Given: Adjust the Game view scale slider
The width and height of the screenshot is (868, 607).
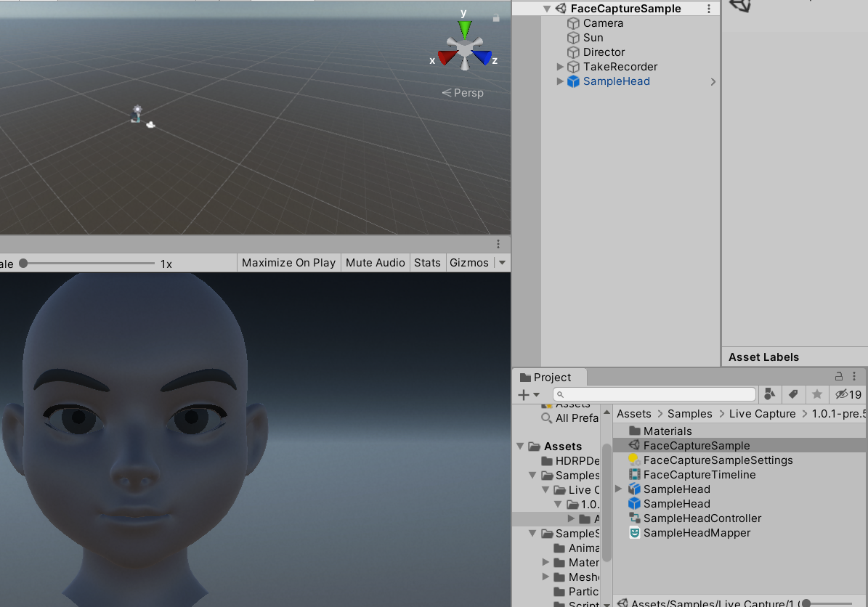Looking at the screenshot, I should (x=89, y=264).
